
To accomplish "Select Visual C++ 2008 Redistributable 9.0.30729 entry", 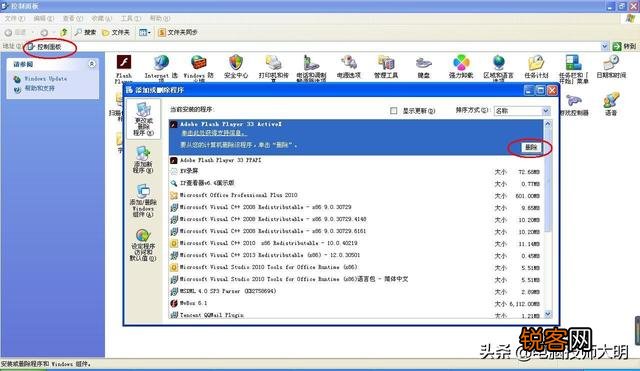I will click(356, 207).
